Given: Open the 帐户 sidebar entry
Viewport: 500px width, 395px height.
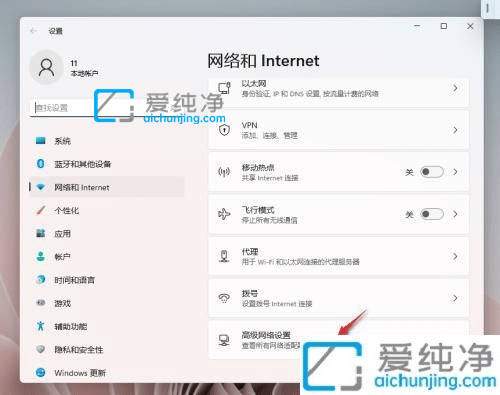Looking at the screenshot, I should coord(107,257).
